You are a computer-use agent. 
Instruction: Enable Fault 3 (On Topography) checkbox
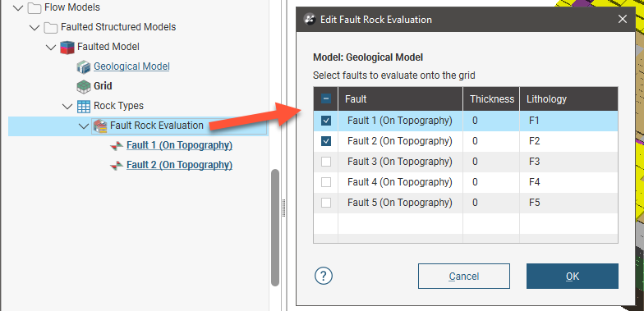click(326, 162)
